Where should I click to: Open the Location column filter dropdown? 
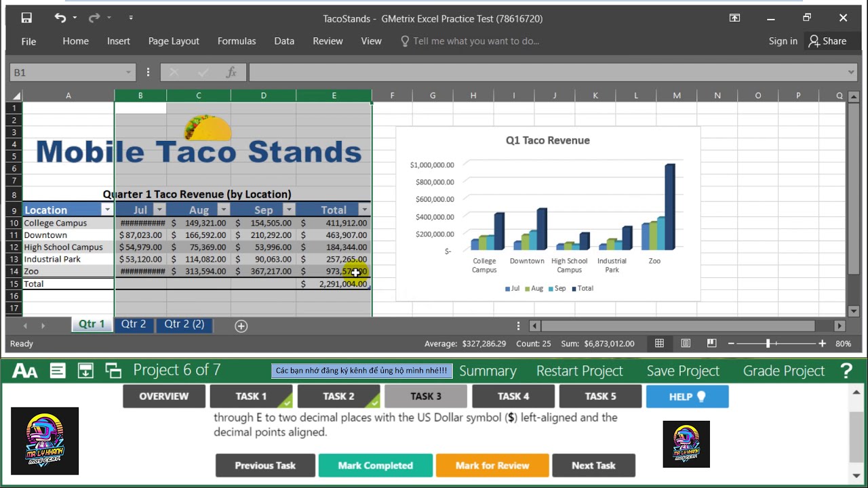[x=107, y=210]
